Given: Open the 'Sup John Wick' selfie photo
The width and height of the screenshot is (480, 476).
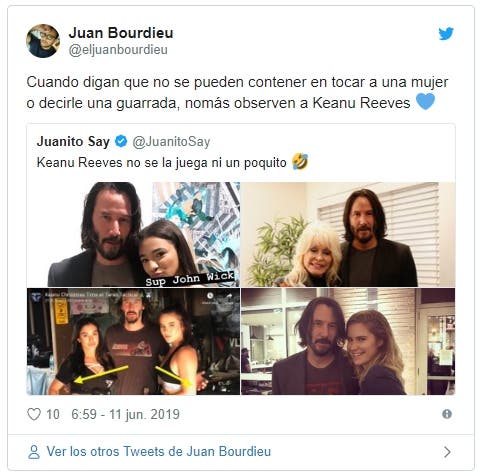Looking at the screenshot, I should 133,234.
